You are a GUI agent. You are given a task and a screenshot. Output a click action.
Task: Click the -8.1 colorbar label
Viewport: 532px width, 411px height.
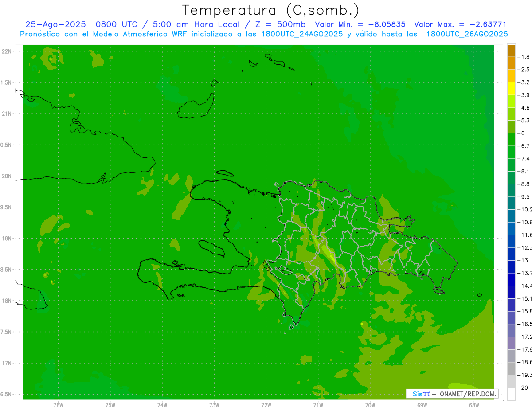[x=524, y=172]
